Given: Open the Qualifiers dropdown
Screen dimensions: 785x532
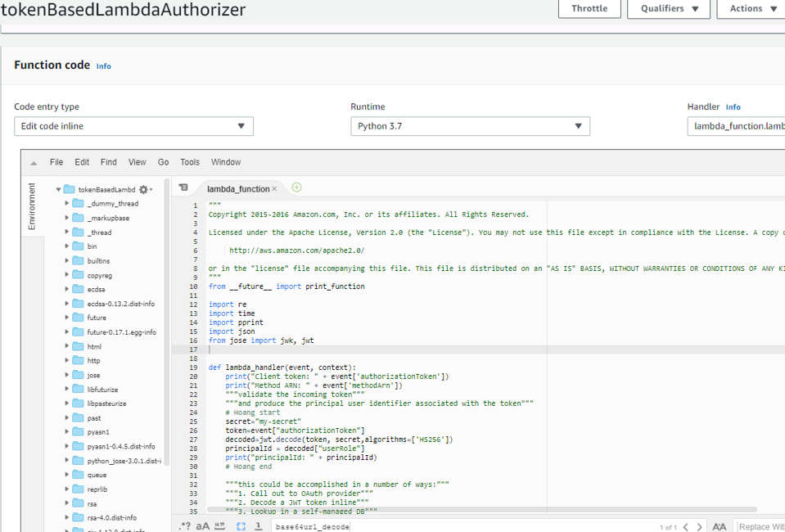Looking at the screenshot, I should (x=668, y=8).
